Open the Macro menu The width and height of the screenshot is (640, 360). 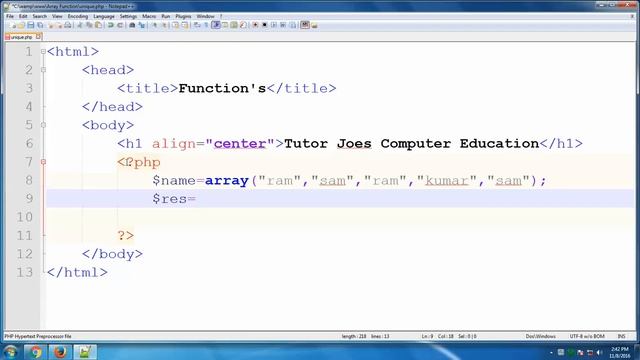pos(149,16)
